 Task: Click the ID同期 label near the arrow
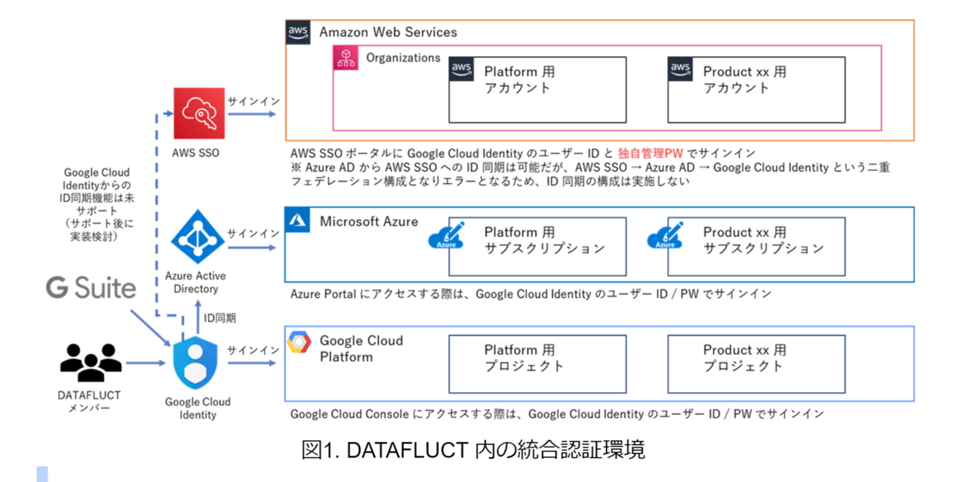(221, 318)
